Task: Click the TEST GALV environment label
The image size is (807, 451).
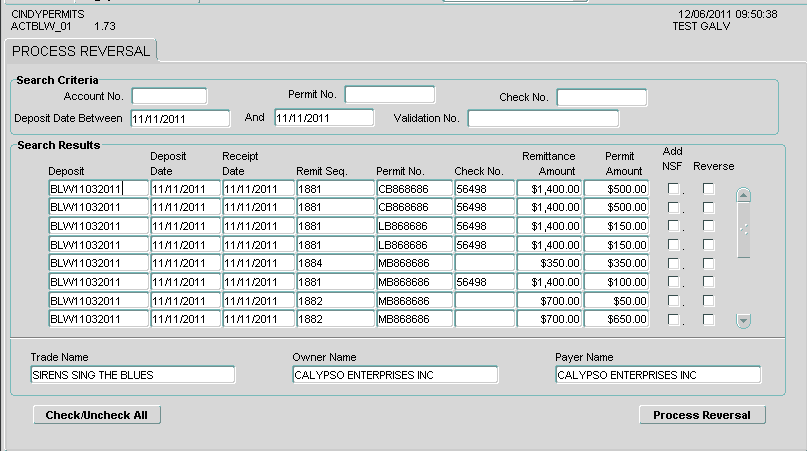Action: [701, 26]
